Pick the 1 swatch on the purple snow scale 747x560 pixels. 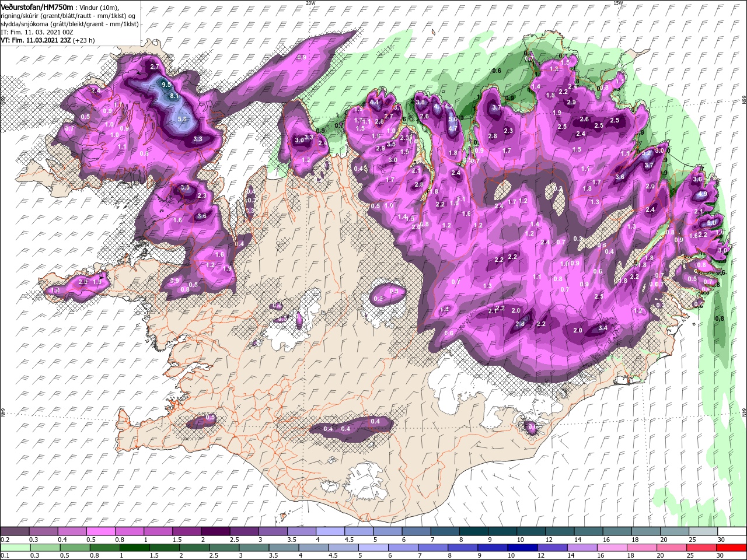tap(158, 531)
